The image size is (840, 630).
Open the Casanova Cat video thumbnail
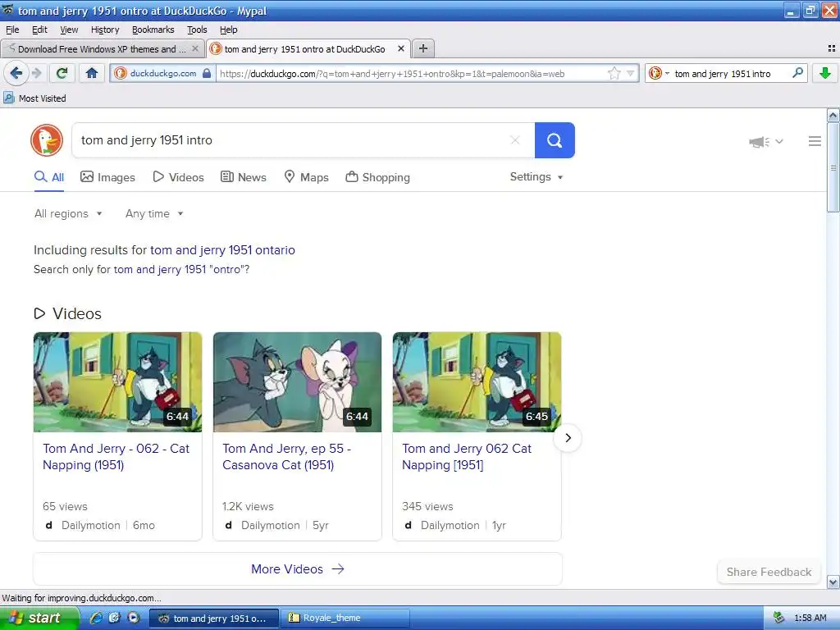click(x=297, y=382)
